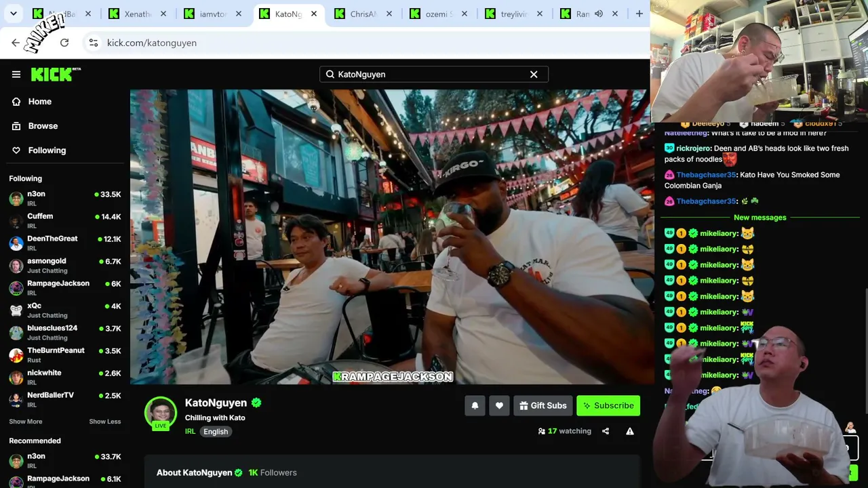Viewport: 868px width, 488px height.
Task: Share the stream via the share icon
Action: point(606,431)
